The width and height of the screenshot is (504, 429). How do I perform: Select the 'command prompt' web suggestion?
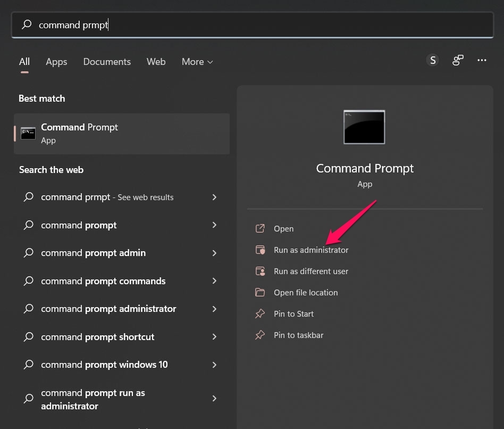(122, 225)
